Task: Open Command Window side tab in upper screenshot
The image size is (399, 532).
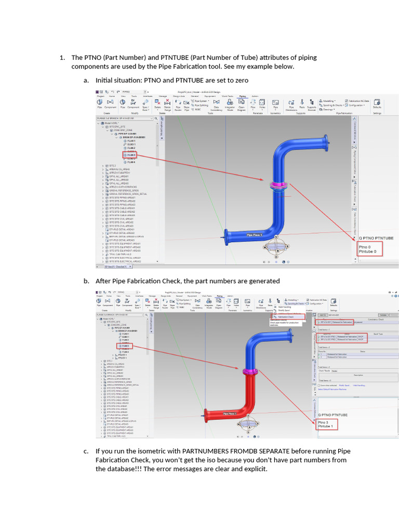Action: 354,129
